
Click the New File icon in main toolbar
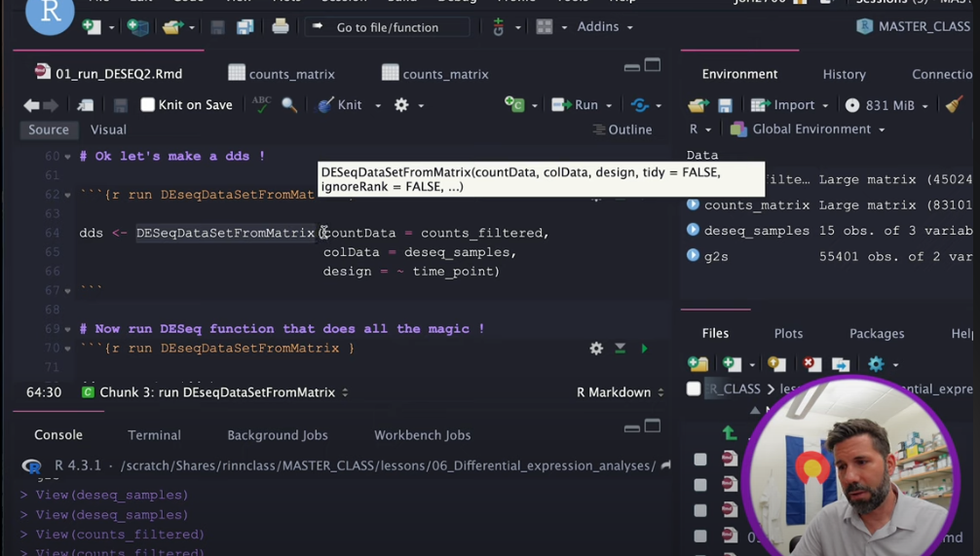tap(92, 27)
